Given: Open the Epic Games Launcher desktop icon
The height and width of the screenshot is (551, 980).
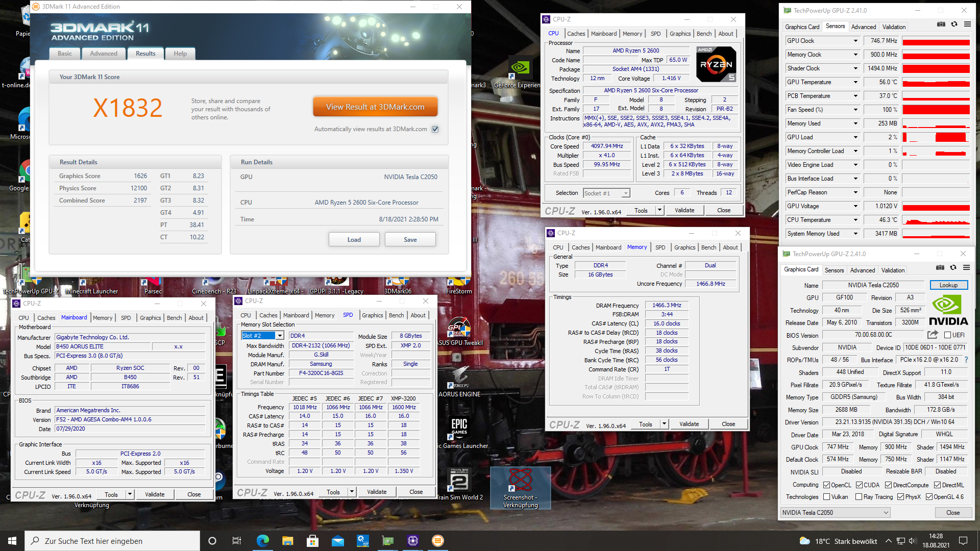Looking at the screenshot, I should coord(459,433).
